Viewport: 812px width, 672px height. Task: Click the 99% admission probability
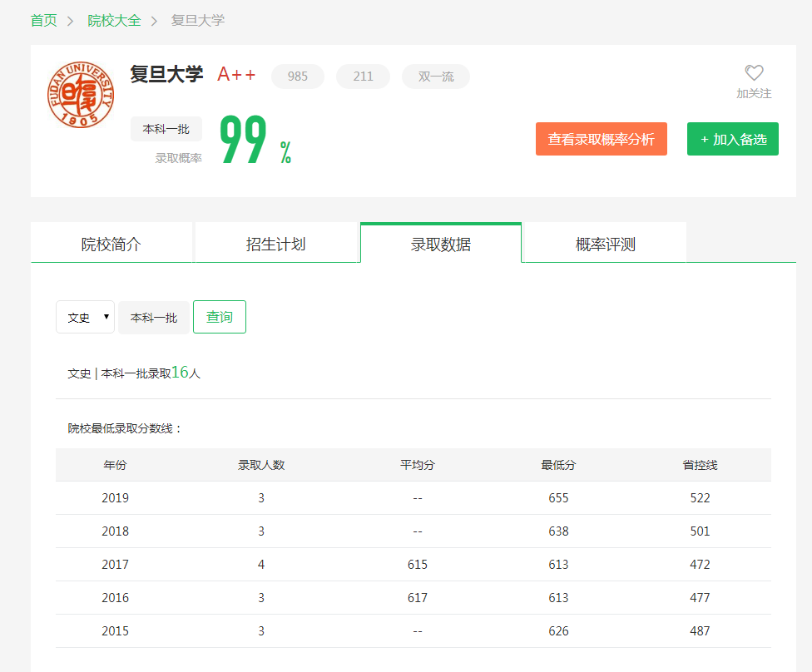pos(255,139)
